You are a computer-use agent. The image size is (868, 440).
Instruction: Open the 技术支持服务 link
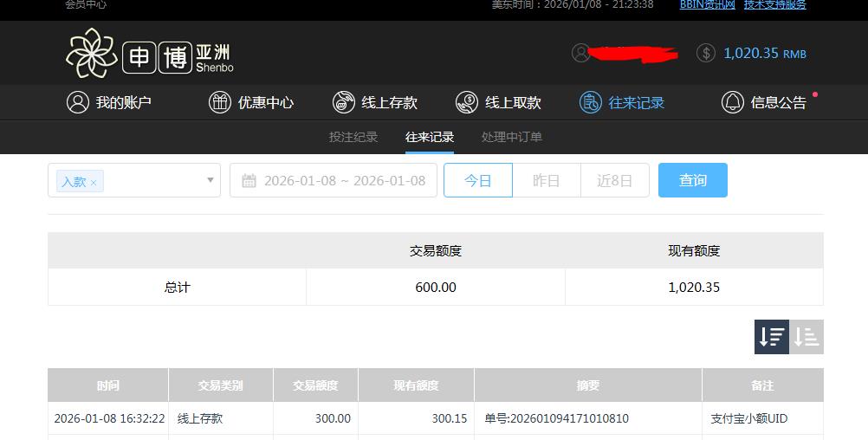(775, 4)
